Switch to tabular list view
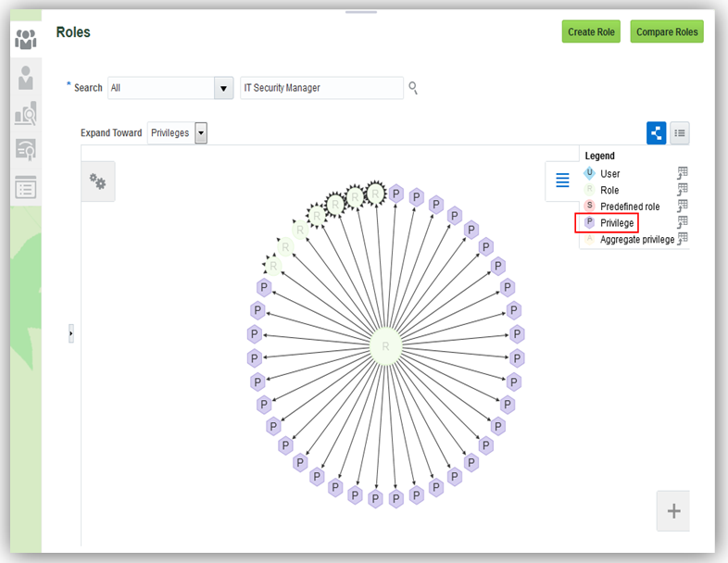The height and width of the screenshot is (563, 728). [680, 132]
